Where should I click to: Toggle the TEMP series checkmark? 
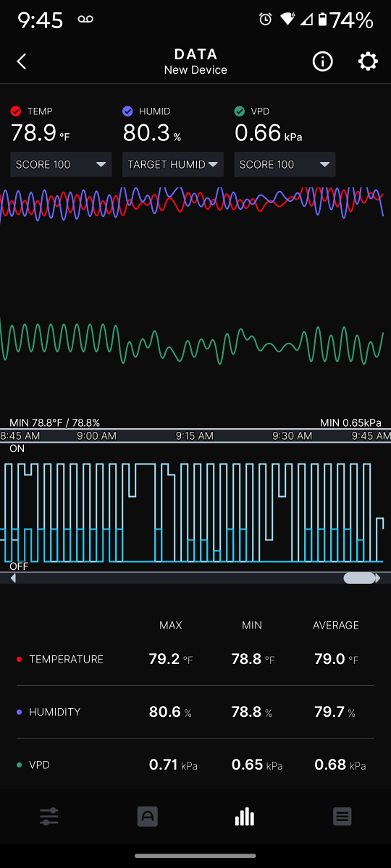16,111
